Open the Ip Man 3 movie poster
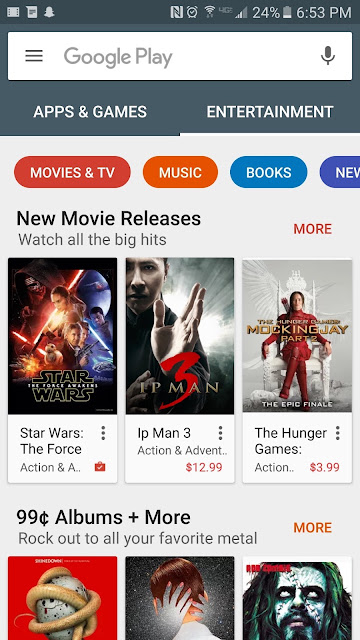Image resolution: width=360 pixels, height=640 pixels. click(x=180, y=336)
